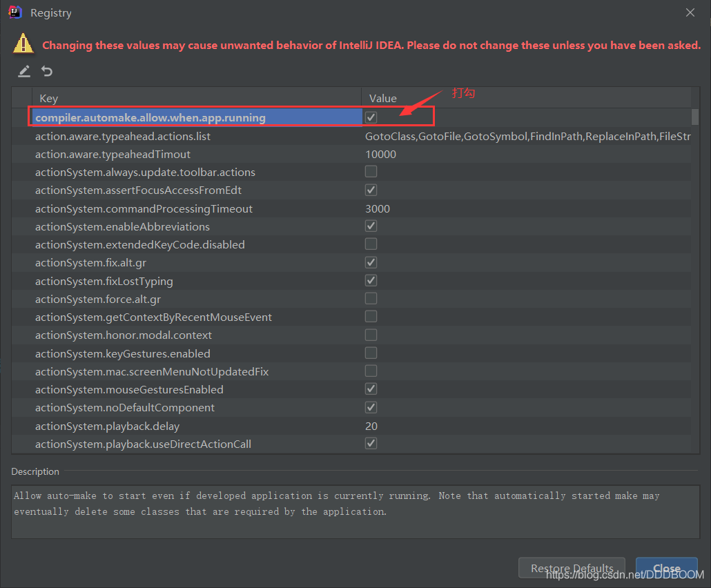Click the Close button

667,568
